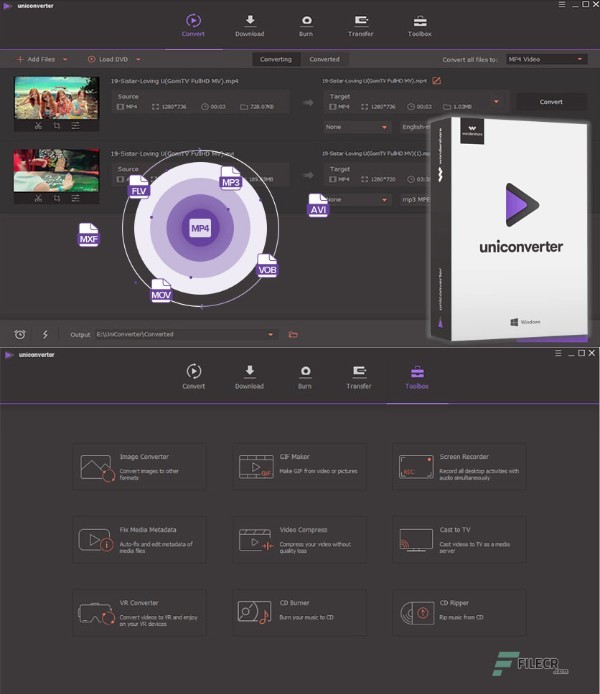Open the Cast to TV tool
Viewport: 600px width, 694px height.
click(x=459, y=540)
